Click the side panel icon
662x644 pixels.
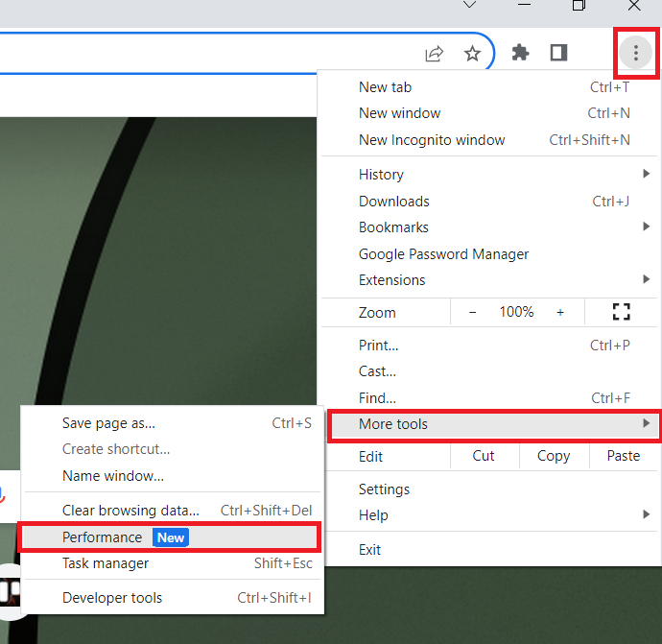[x=558, y=53]
